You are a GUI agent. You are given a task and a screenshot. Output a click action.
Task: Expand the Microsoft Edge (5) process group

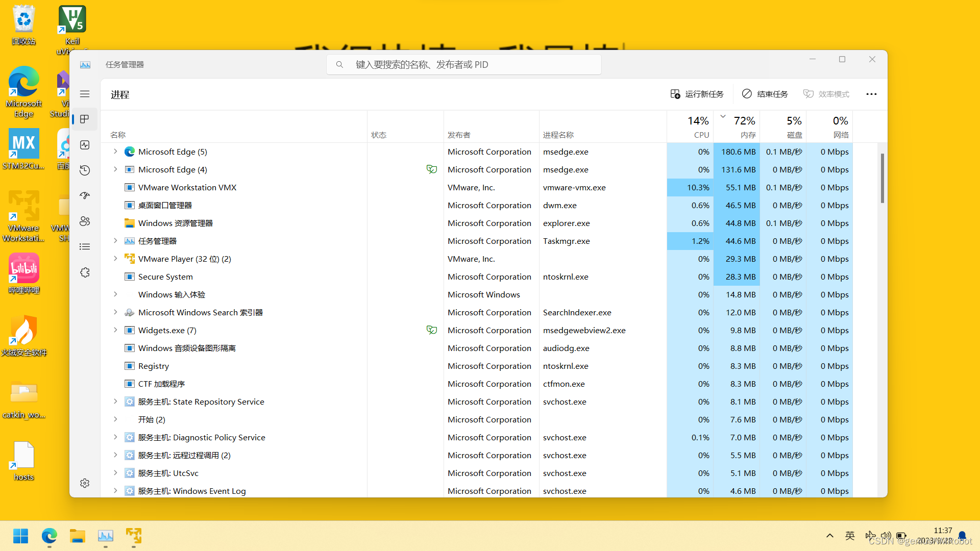point(115,152)
